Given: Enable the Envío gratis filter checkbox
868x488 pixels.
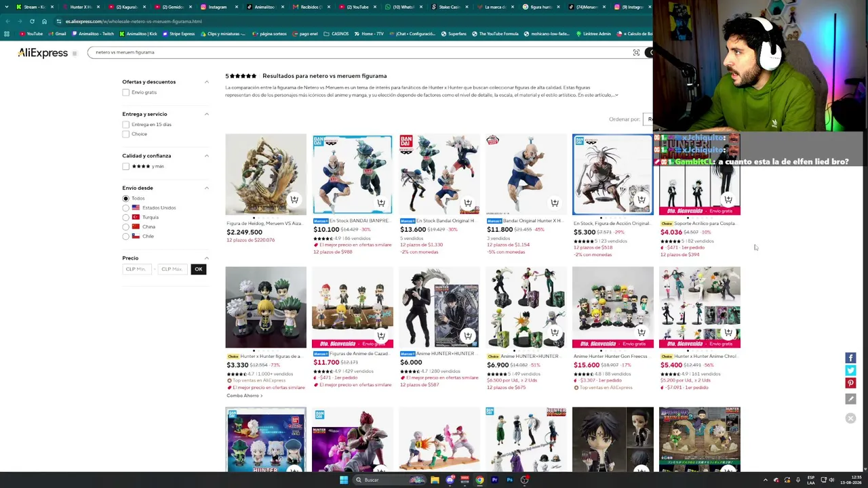Looking at the screenshot, I should coord(125,92).
